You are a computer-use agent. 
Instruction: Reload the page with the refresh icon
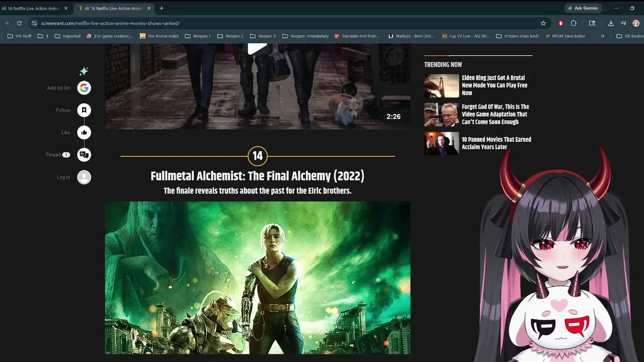point(19,23)
